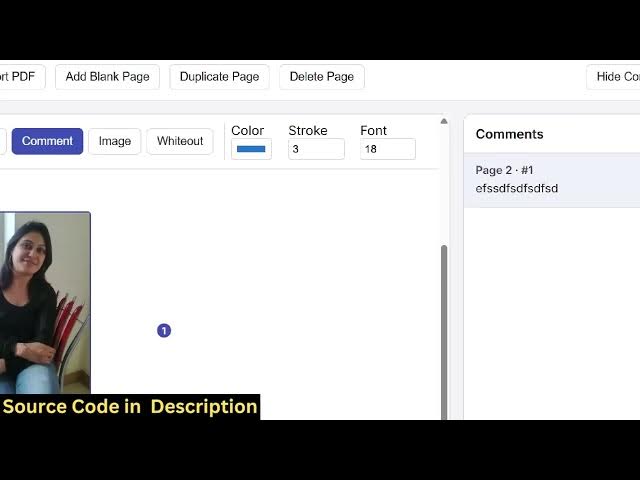Screen dimensions: 640x480
Task: Click the Color label in the toolbar
Action: point(248,130)
